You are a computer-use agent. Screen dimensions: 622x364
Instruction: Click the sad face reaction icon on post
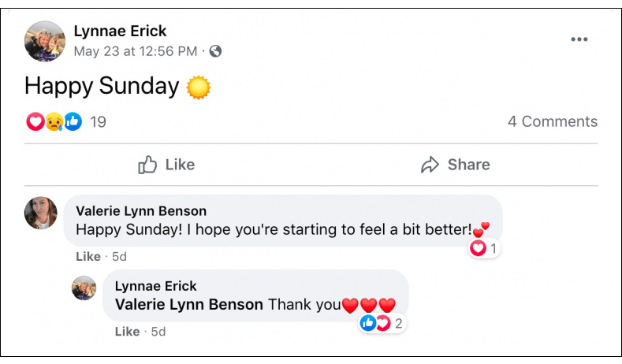[x=54, y=121]
